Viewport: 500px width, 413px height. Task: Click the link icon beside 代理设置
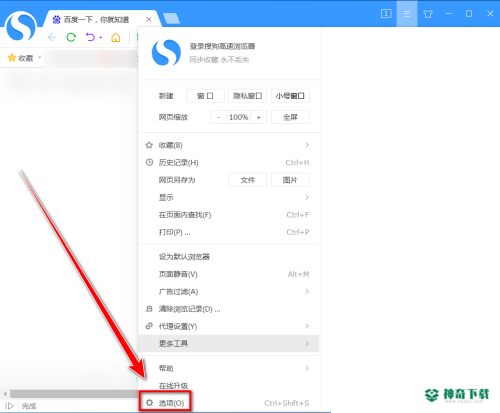click(x=149, y=326)
